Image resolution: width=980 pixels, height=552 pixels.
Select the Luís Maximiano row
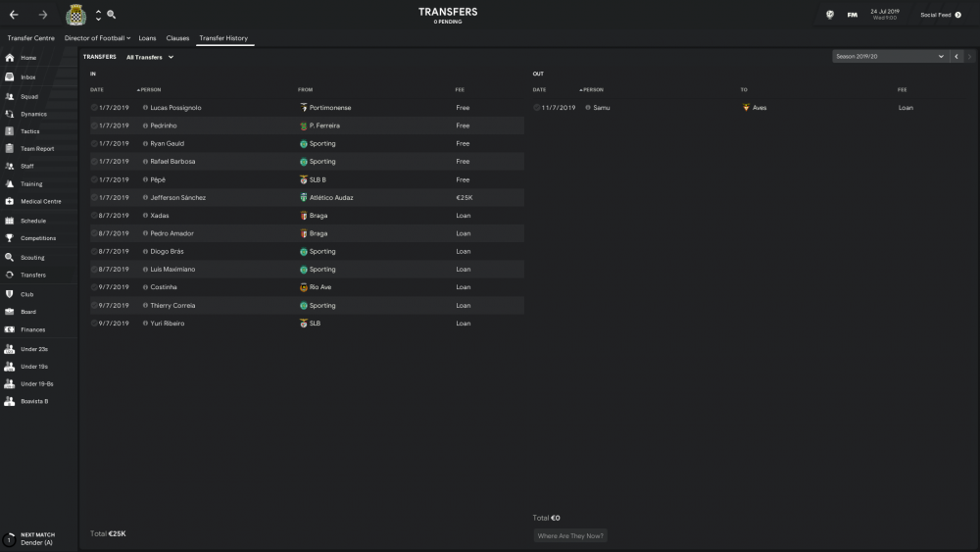307,270
